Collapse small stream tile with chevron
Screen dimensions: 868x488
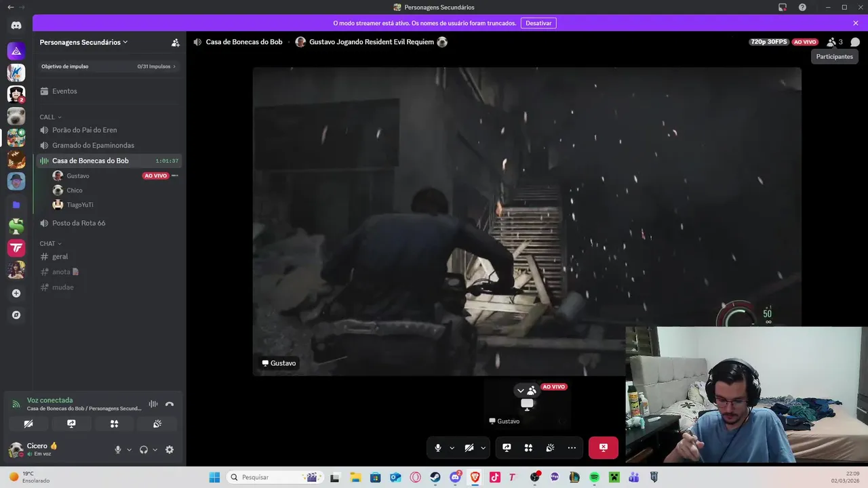(520, 390)
